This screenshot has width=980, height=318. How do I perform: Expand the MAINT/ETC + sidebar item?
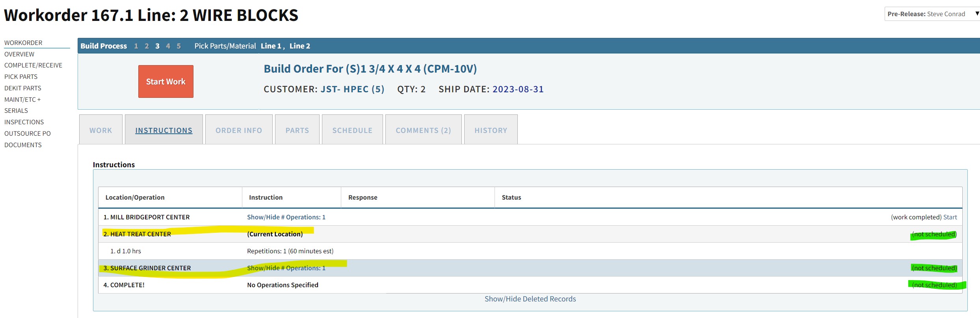(22, 99)
